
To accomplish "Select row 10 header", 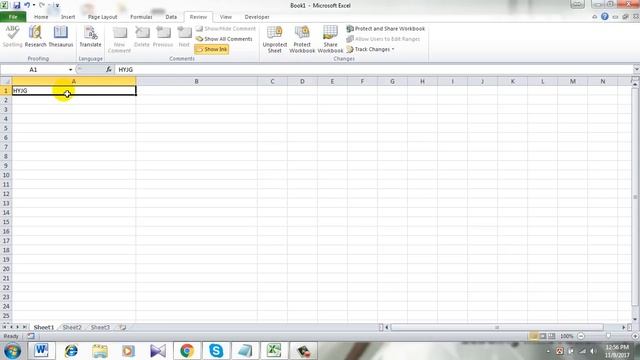I will 6,175.
